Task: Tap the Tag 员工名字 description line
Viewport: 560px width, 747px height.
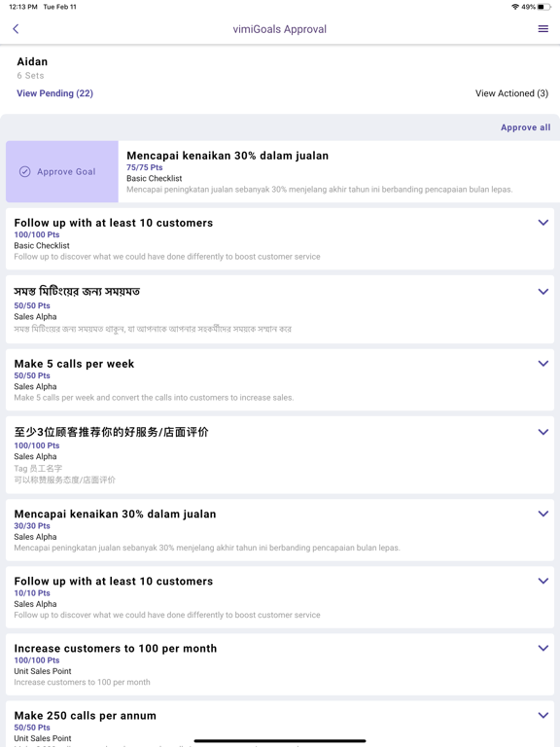Action: [38, 468]
